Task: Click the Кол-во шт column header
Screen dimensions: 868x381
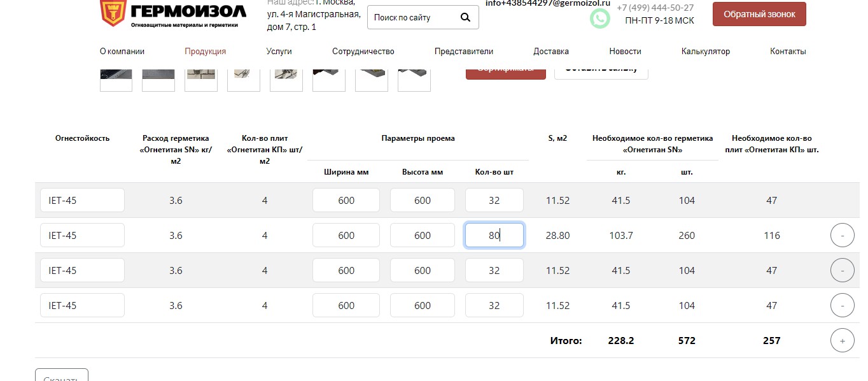Action: 494,172
